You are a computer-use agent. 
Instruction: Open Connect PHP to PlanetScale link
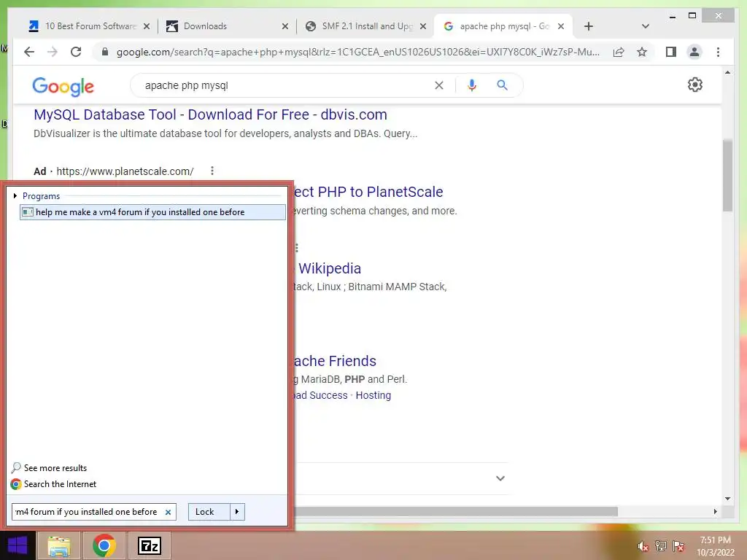coord(368,192)
